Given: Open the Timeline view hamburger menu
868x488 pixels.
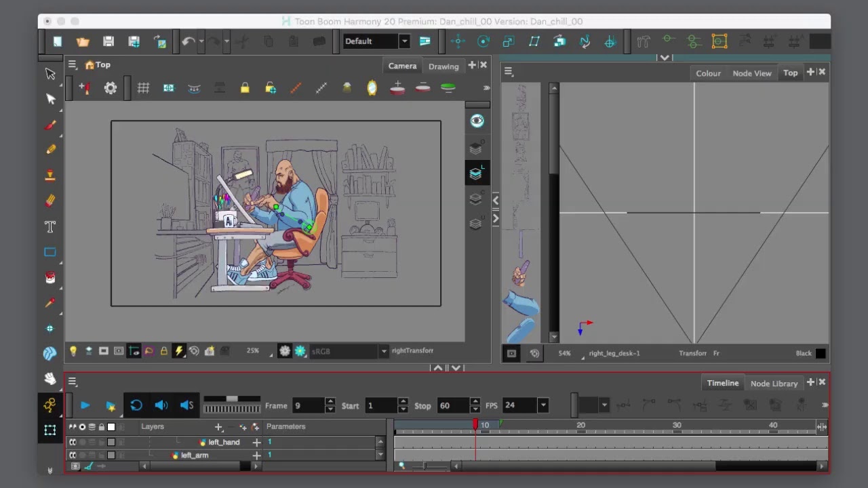Looking at the screenshot, I should [72, 382].
